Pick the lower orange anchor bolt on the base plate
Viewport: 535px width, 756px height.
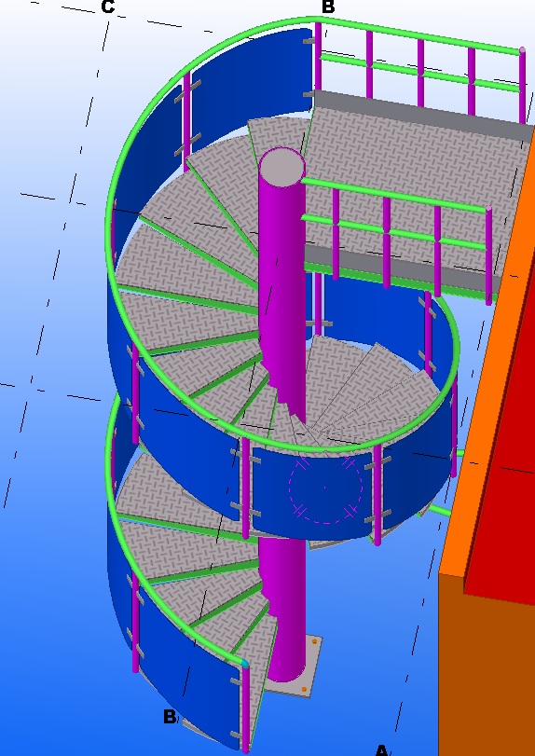304,690
